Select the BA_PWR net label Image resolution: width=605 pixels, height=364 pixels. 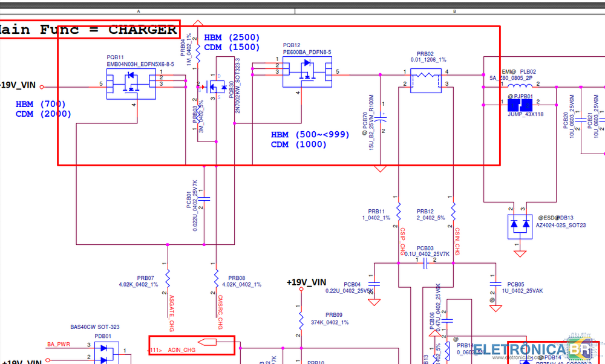pyautogui.click(x=59, y=344)
